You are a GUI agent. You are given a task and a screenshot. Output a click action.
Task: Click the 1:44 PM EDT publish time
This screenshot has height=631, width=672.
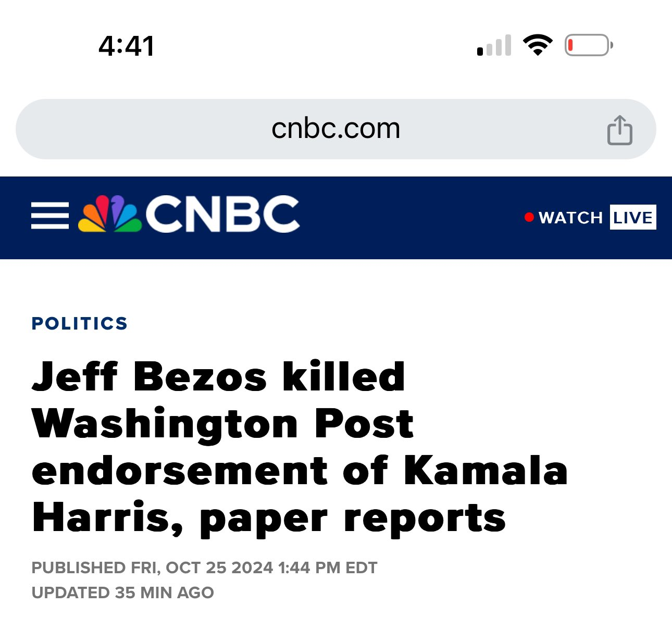click(x=328, y=567)
